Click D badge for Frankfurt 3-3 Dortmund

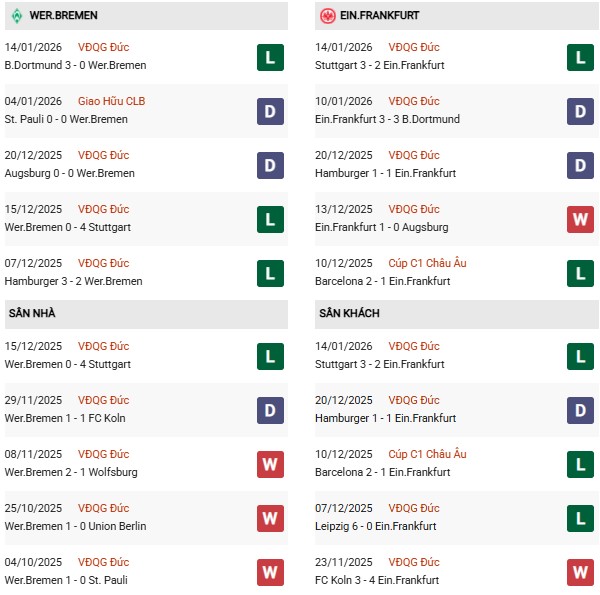pos(580,111)
